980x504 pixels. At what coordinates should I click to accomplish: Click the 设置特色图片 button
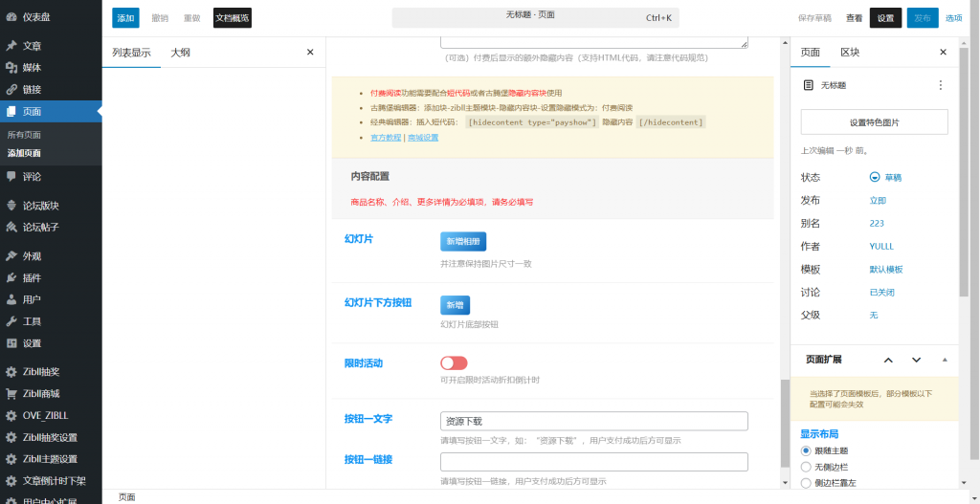click(875, 122)
